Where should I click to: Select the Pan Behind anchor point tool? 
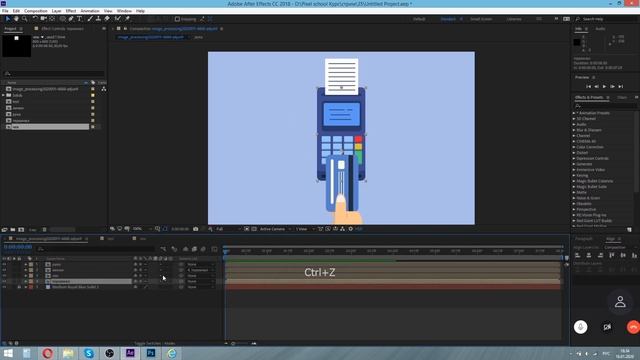tap(52, 19)
